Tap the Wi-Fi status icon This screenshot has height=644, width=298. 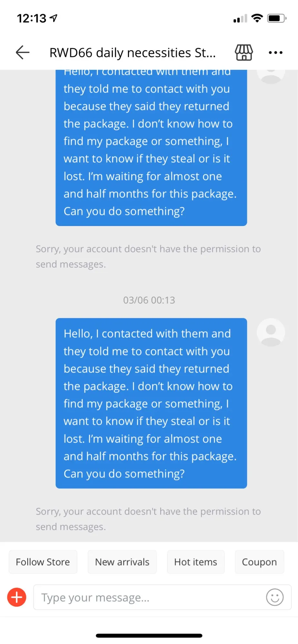coord(257,18)
